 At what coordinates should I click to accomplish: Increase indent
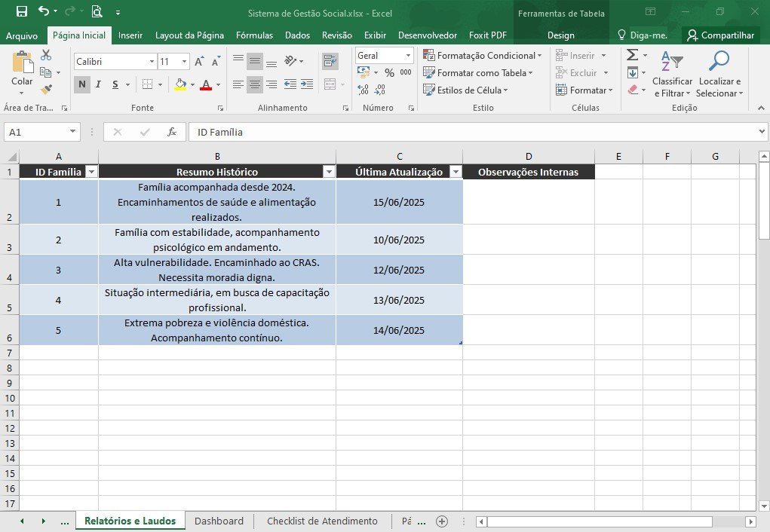click(x=307, y=84)
